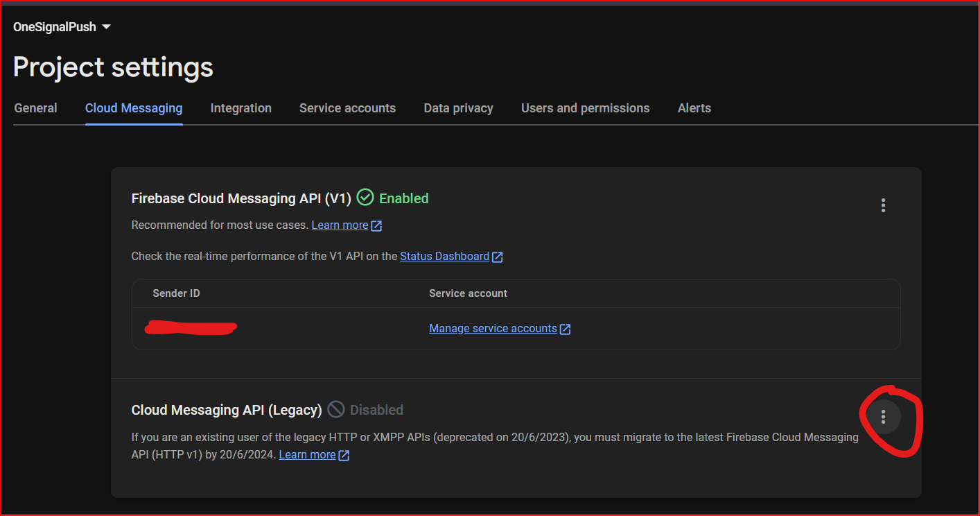
Task: Switch to the General tab
Action: pos(35,108)
